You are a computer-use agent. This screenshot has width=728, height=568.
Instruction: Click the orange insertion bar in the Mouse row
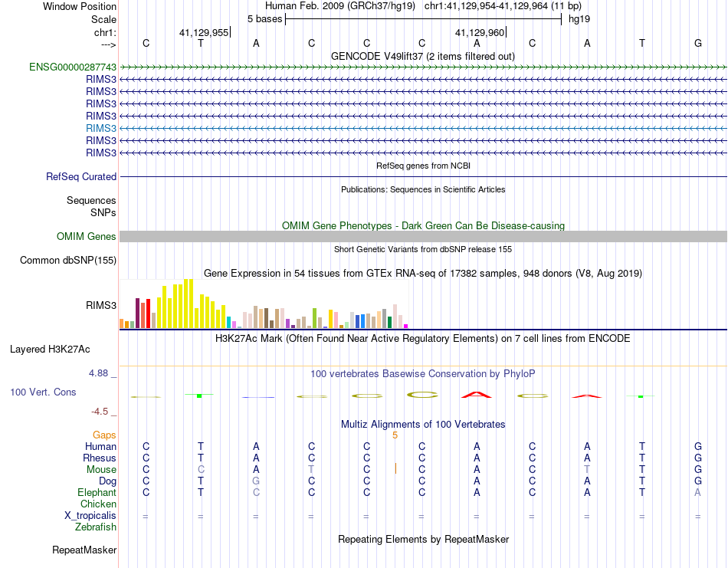pos(395,468)
